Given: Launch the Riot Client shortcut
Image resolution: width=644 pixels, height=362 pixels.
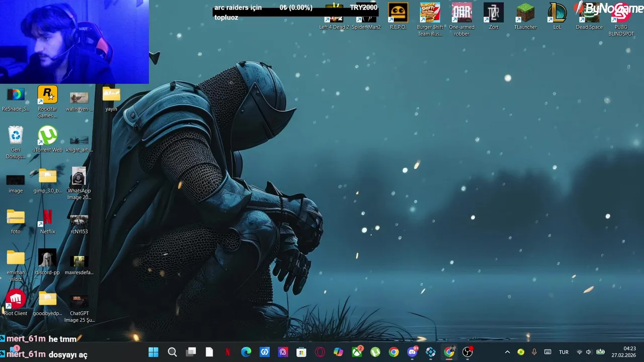Looking at the screenshot, I should point(16,303).
